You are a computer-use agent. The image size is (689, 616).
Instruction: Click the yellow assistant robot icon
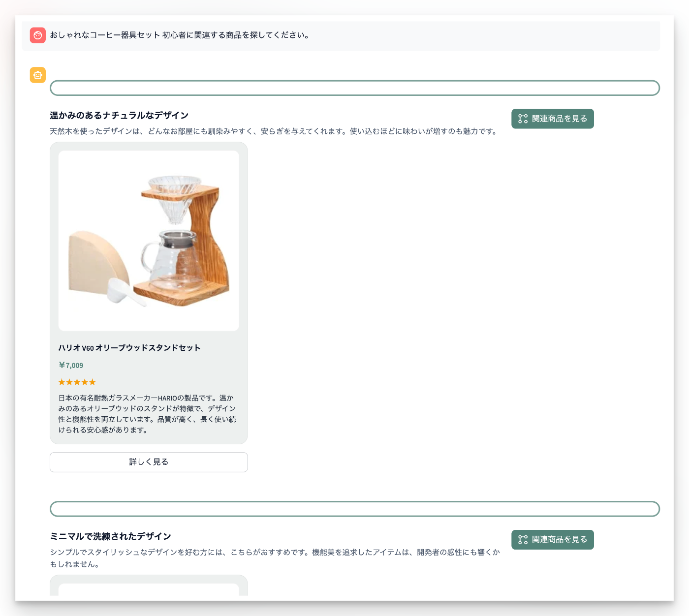pyautogui.click(x=38, y=75)
